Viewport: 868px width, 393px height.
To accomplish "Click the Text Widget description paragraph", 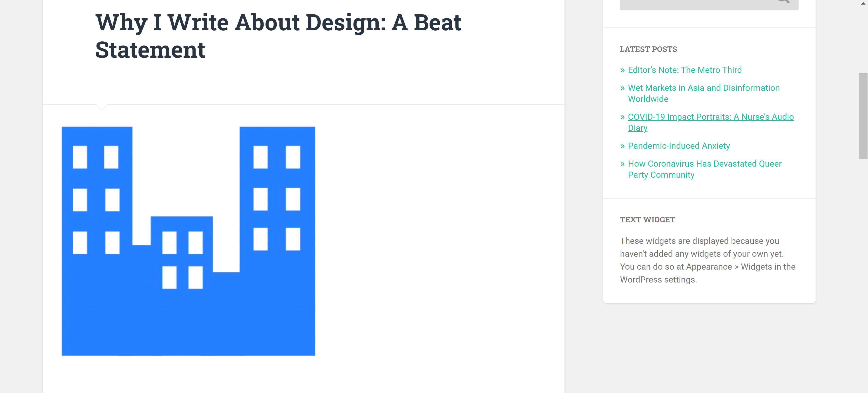I will pos(707,260).
